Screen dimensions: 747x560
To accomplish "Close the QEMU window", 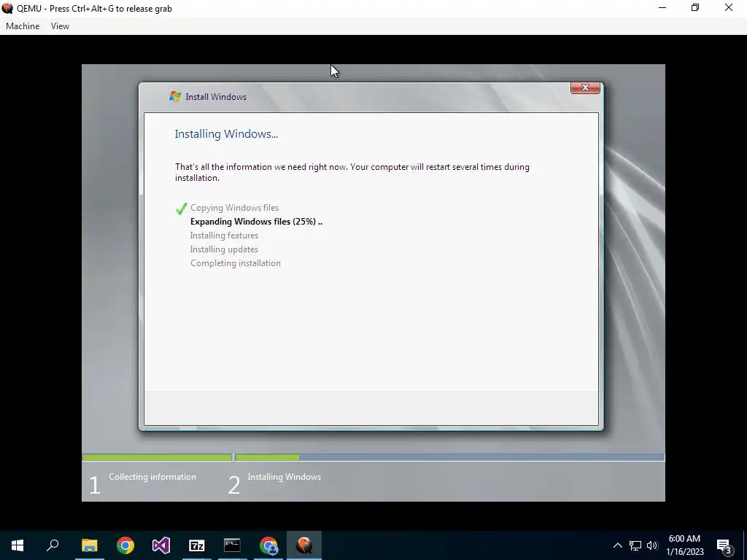I will (x=729, y=8).
